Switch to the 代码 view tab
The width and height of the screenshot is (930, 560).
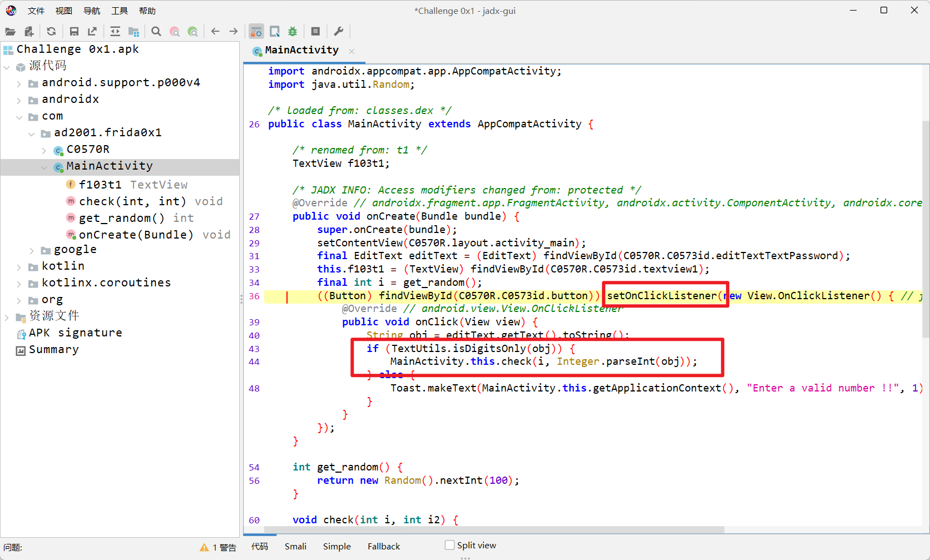click(x=260, y=546)
